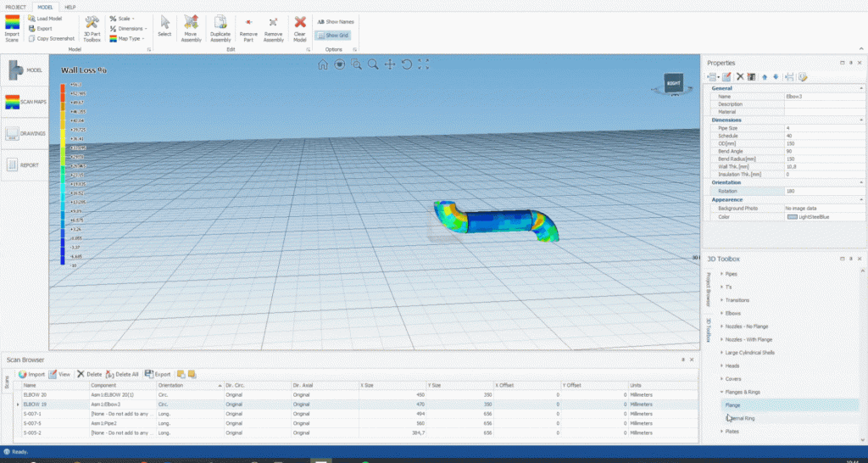The image size is (868, 463).
Task: Select the Flange toolbox item
Action: point(789,405)
